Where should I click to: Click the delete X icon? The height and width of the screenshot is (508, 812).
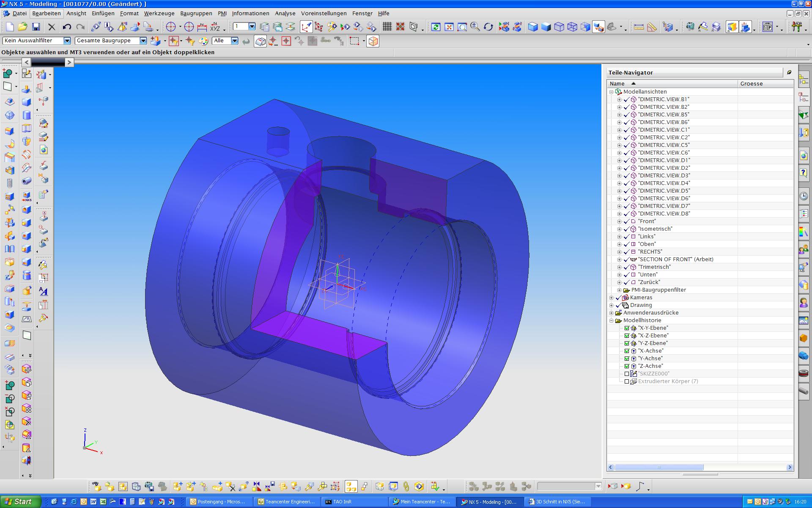tap(52, 27)
